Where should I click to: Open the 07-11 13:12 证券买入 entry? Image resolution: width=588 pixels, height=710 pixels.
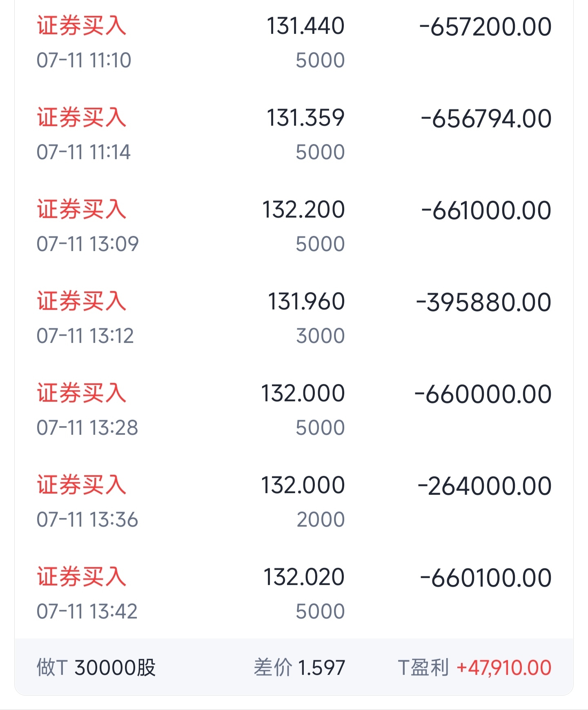(294, 318)
